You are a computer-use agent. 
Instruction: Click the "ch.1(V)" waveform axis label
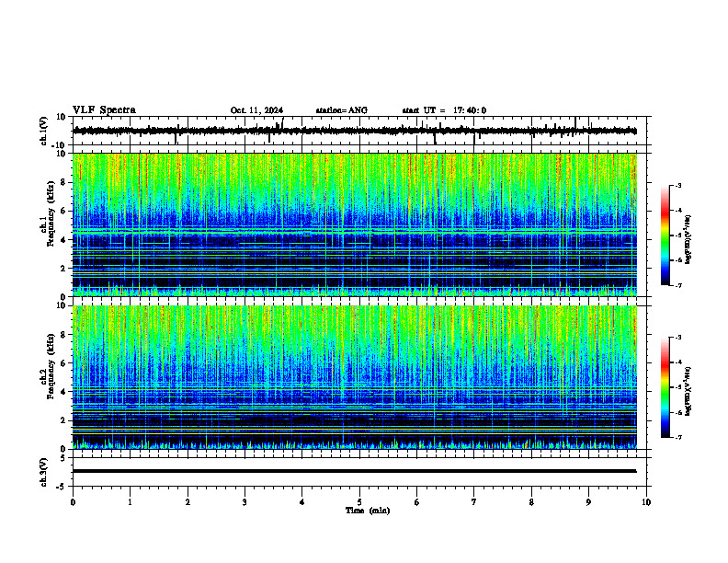[44, 131]
